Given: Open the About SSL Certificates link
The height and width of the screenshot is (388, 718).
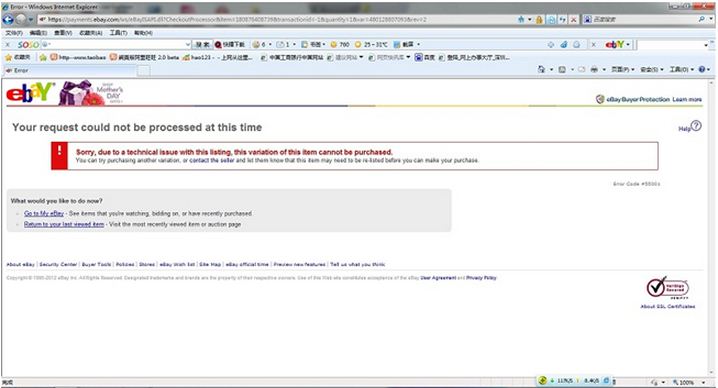Looking at the screenshot, I should click(668, 306).
